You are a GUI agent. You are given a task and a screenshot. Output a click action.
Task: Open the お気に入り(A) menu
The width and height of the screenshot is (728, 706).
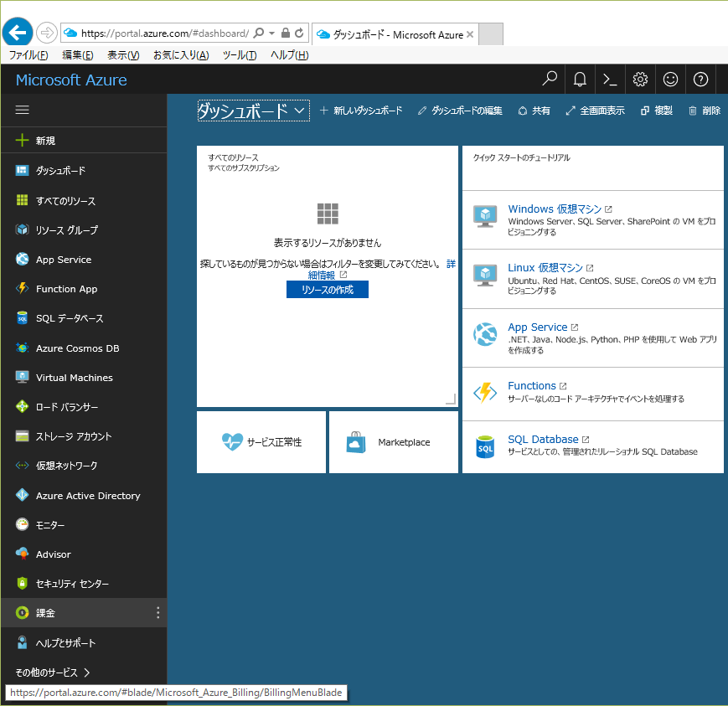pos(181,55)
